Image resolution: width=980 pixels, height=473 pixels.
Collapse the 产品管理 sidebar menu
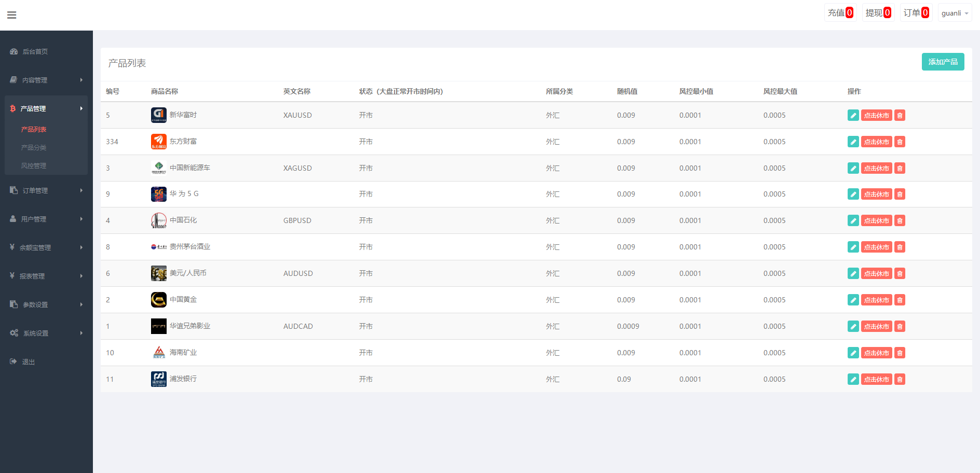point(46,108)
